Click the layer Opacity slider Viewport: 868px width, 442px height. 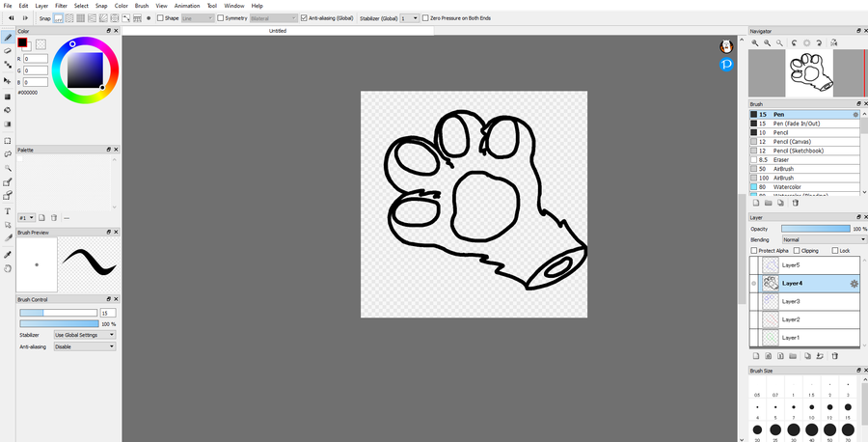(x=815, y=229)
